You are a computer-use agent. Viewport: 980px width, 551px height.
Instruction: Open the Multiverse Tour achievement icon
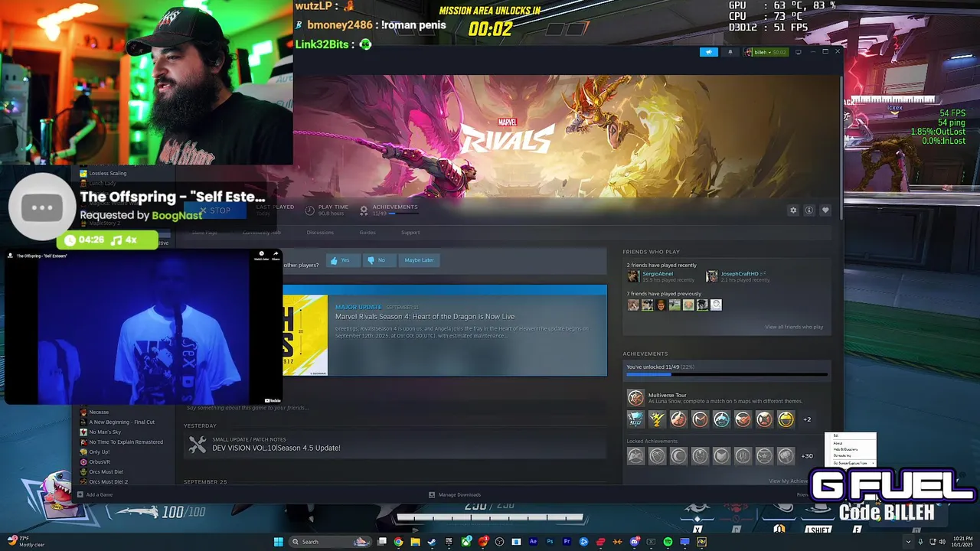tap(635, 397)
